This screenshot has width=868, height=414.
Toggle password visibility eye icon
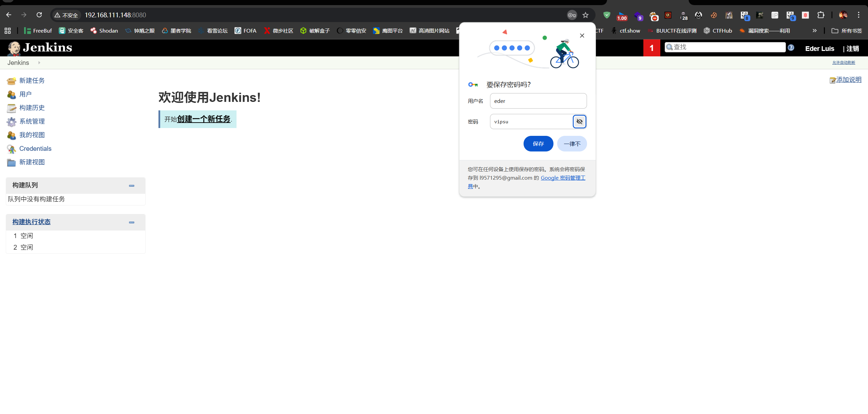tap(579, 122)
